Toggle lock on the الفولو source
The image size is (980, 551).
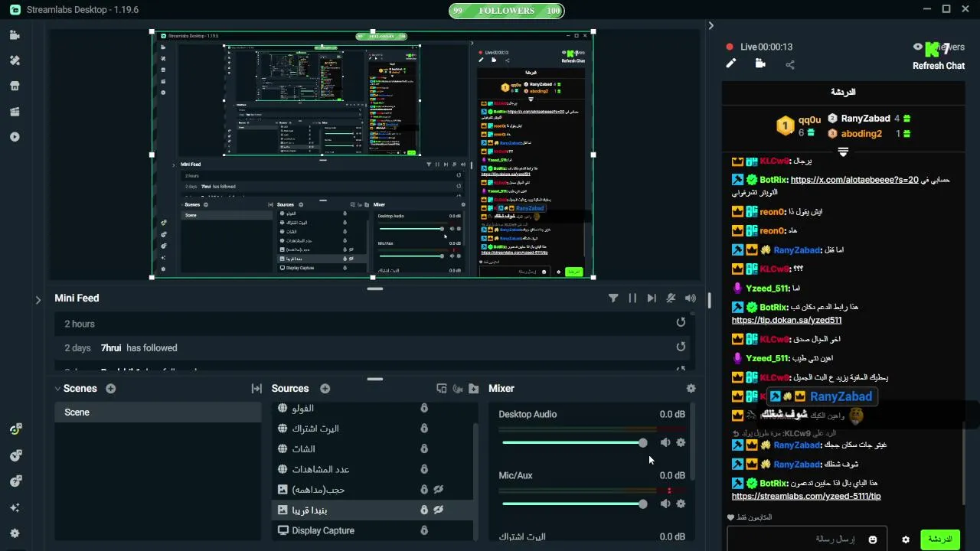[424, 408]
